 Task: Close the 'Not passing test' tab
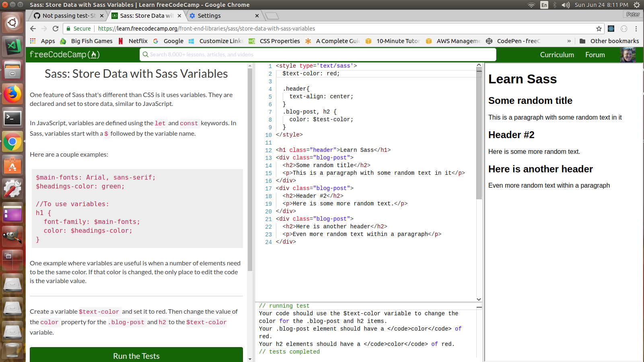102,16
